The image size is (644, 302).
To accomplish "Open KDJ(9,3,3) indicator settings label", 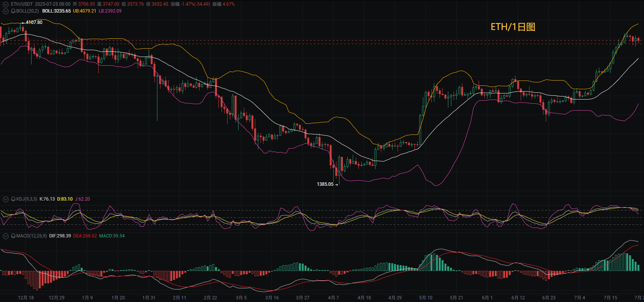I will [27, 199].
